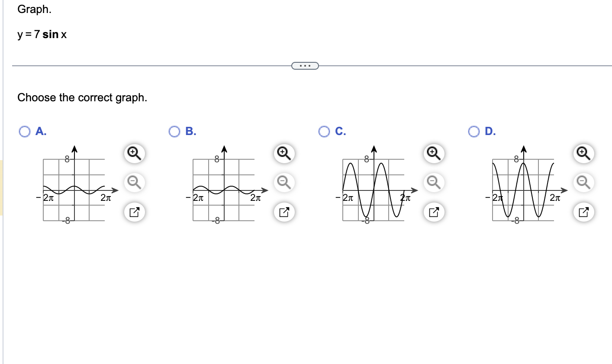This screenshot has width=612, height=364.
Task: Open graph C in a larger external view
Action: (x=433, y=212)
